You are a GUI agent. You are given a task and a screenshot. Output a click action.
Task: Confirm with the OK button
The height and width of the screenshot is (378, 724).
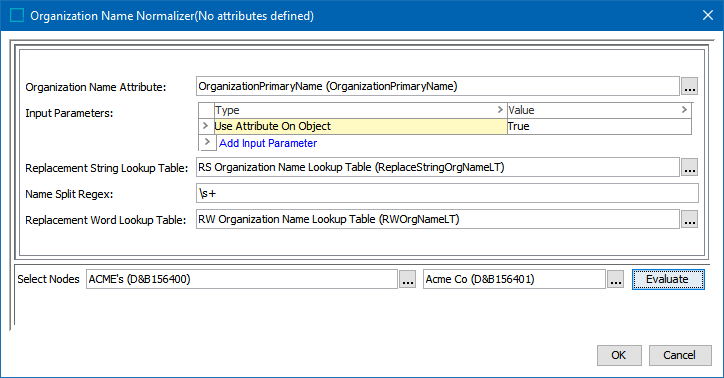click(619, 355)
